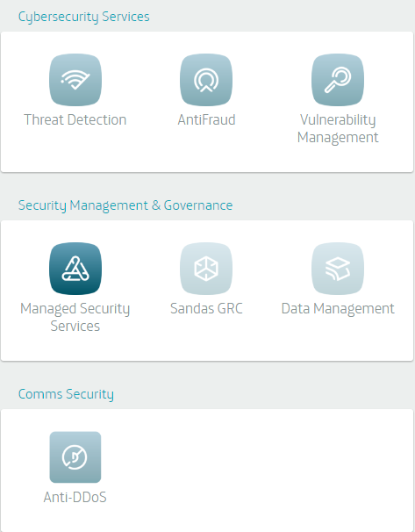Select the Data Management layers icon
This screenshot has height=532, width=415.
click(338, 269)
